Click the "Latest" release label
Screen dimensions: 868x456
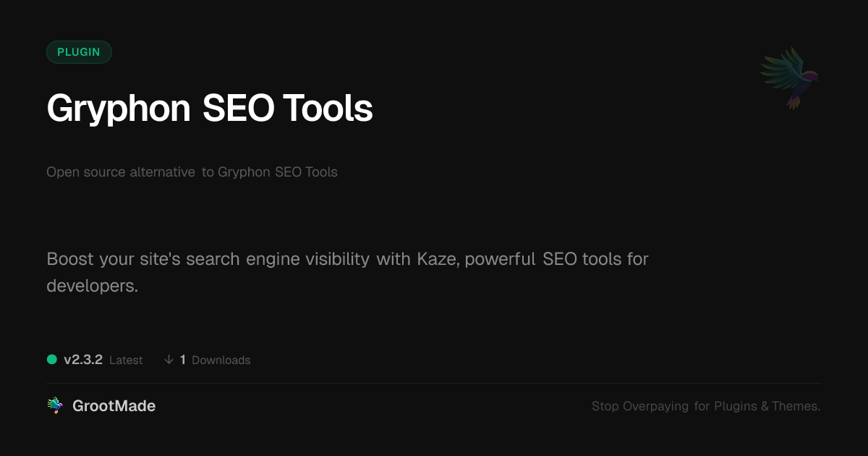click(126, 360)
